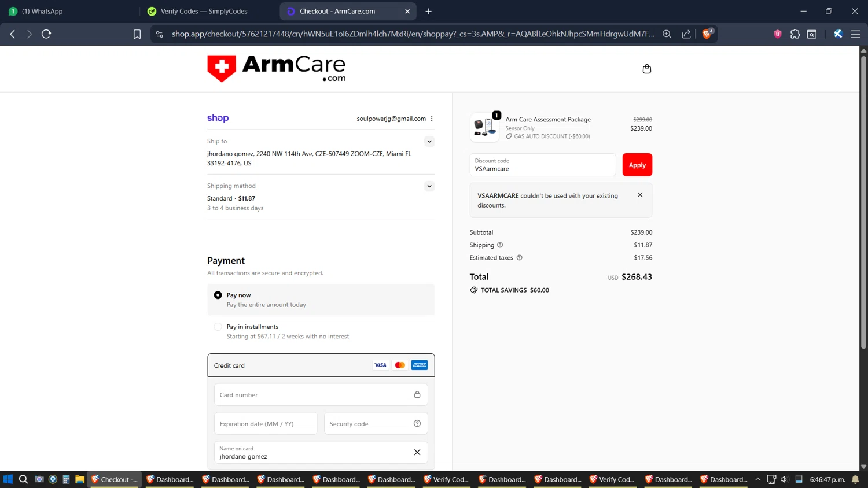
Task: View site information icon in address bar
Action: tap(160, 34)
